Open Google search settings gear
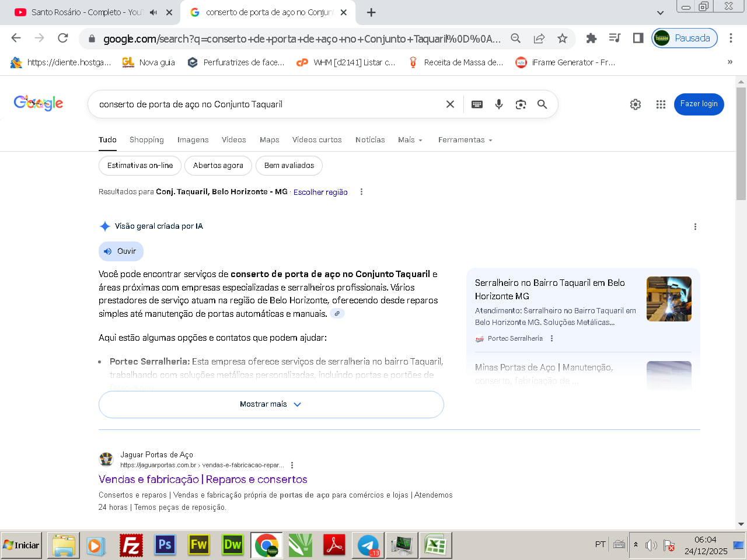This screenshot has height=560, width=747. point(636,104)
